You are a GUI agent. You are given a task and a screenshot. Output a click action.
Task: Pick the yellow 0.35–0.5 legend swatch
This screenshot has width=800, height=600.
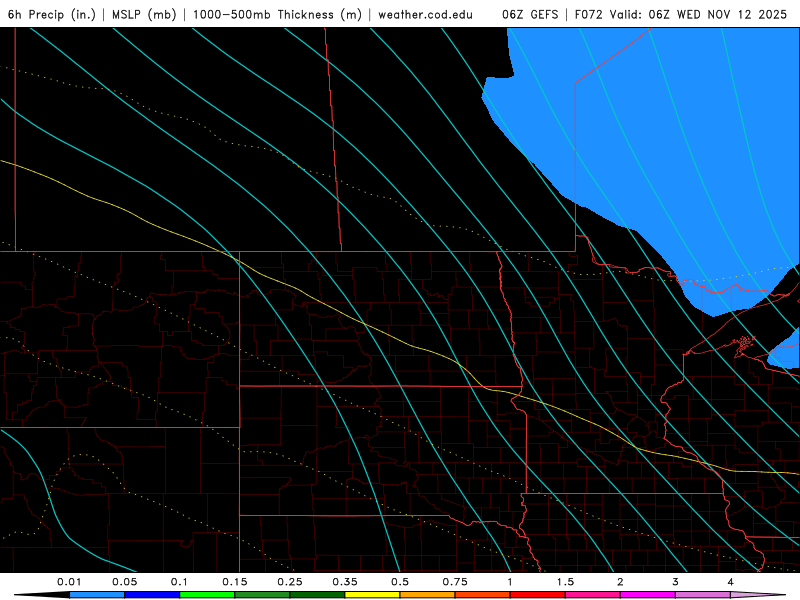[372, 595]
